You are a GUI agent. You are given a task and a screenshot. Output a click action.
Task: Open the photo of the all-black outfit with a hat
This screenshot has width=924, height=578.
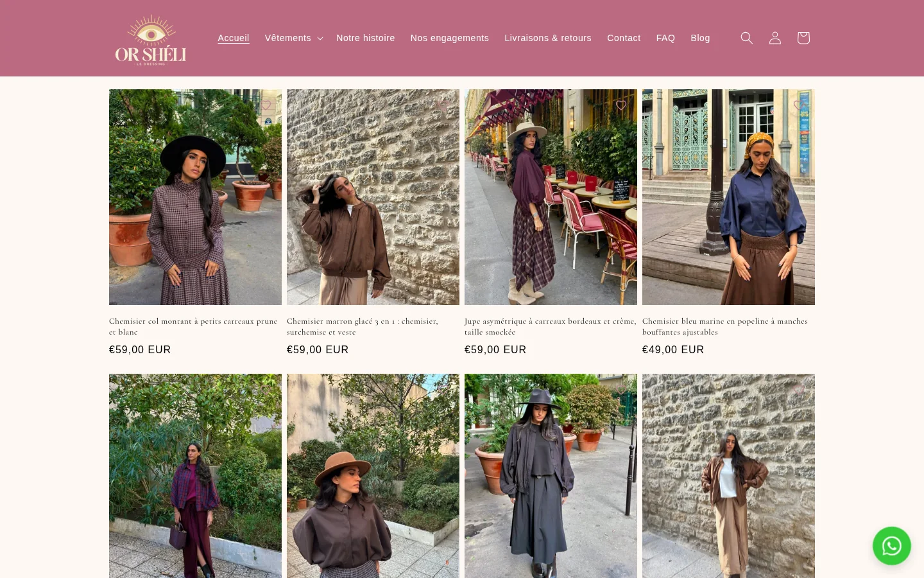click(x=551, y=476)
